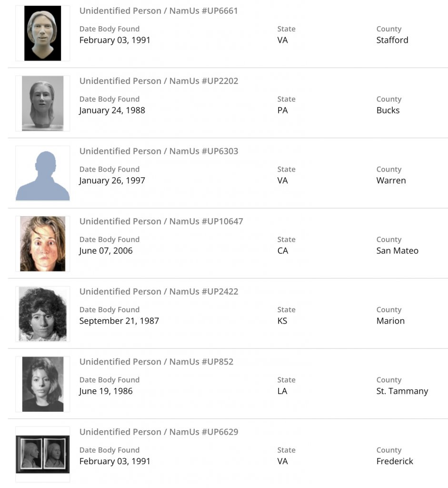This screenshot has width=448, height=488.
Task: Click the Stafford county value
Action: click(392, 40)
